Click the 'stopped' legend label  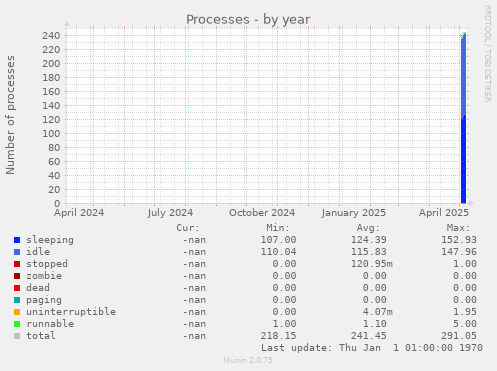(x=47, y=264)
